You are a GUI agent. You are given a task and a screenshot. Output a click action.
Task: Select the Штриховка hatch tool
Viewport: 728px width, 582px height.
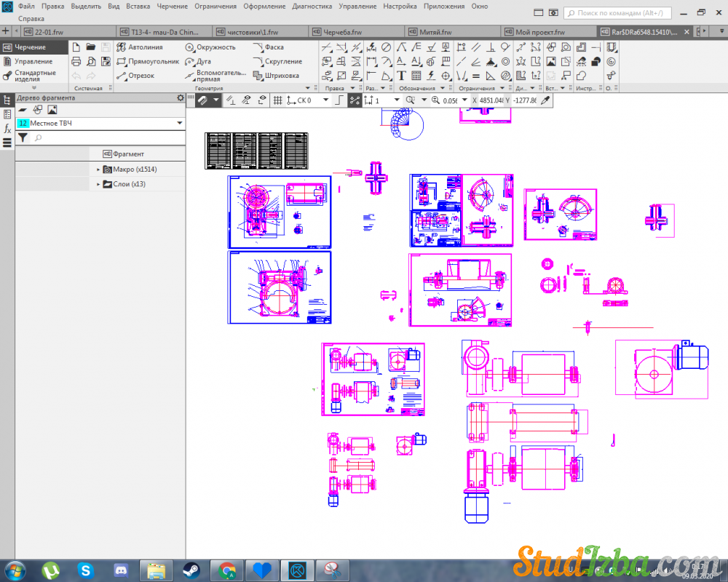point(276,76)
